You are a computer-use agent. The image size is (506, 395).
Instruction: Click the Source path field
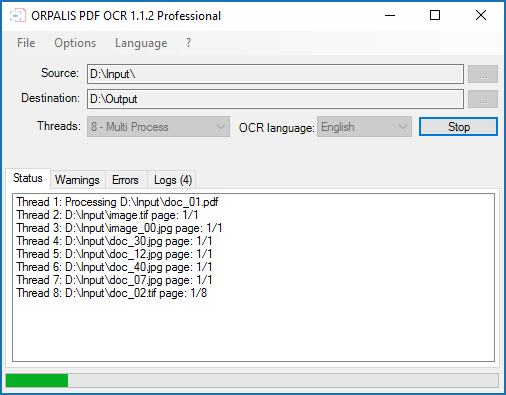275,74
